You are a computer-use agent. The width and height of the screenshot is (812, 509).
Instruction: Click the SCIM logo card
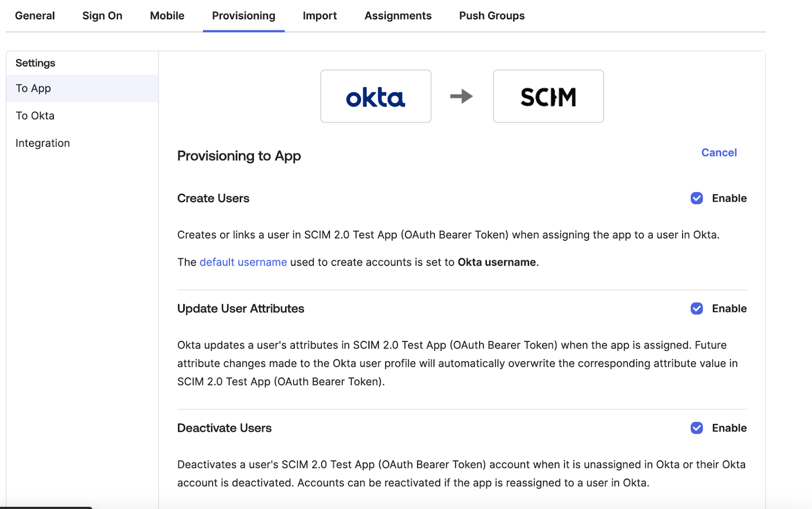[x=548, y=96]
